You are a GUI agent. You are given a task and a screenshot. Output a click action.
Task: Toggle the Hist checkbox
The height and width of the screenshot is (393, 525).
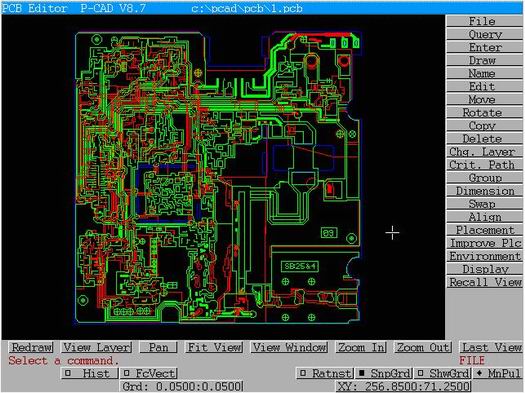89,373
